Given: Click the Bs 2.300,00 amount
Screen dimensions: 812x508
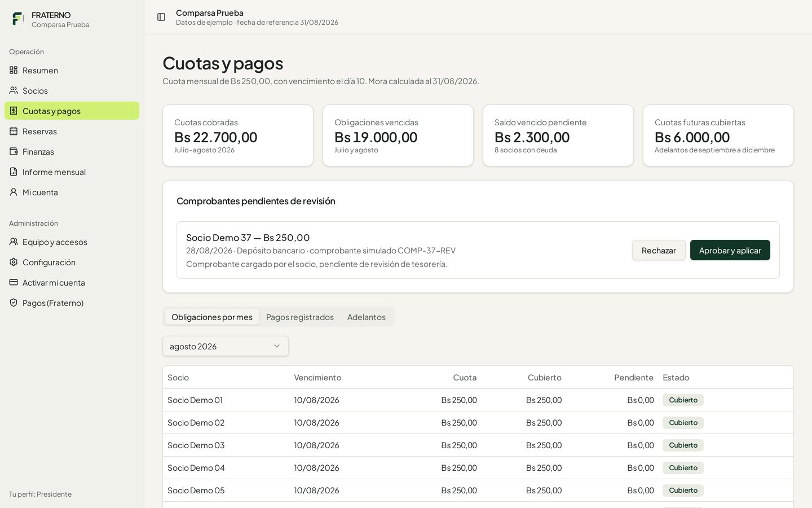Looking at the screenshot, I should tap(532, 137).
